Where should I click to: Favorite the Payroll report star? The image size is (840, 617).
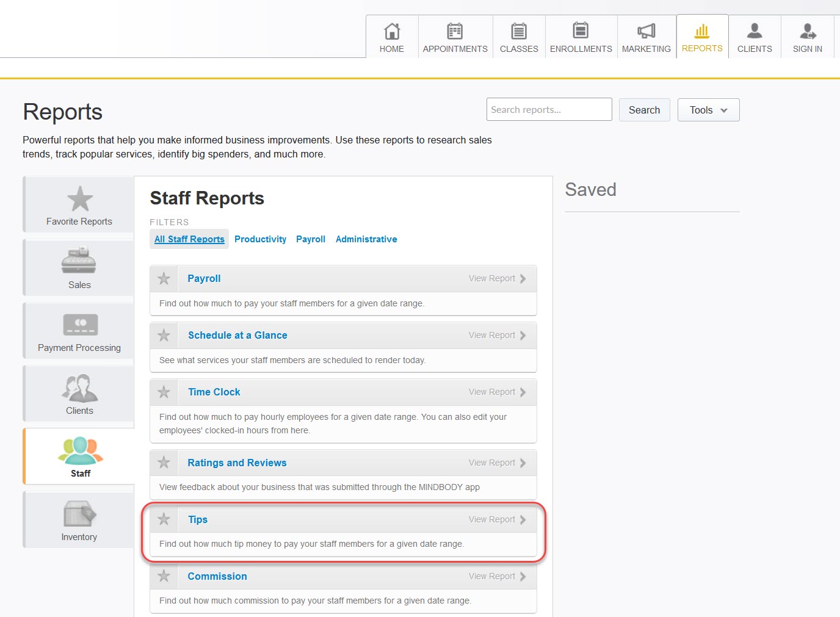coord(163,278)
